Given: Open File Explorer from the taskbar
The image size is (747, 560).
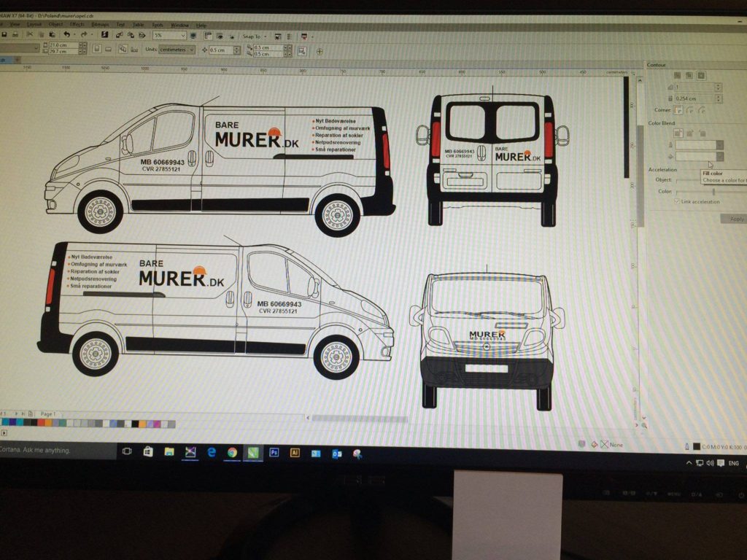Looking at the screenshot, I should [169, 452].
